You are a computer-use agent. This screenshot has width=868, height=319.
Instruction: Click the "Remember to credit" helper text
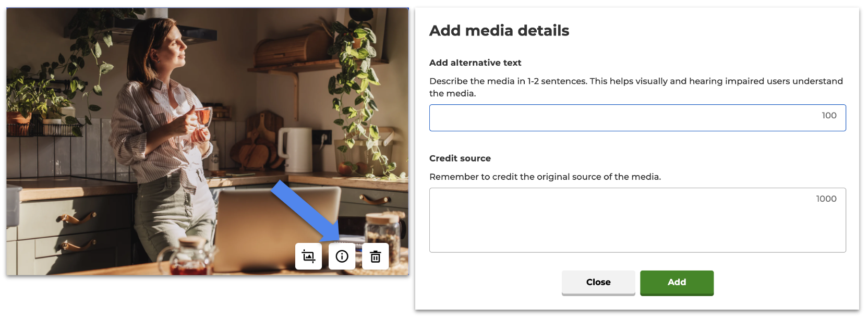pyautogui.click(x=545, y=177)
